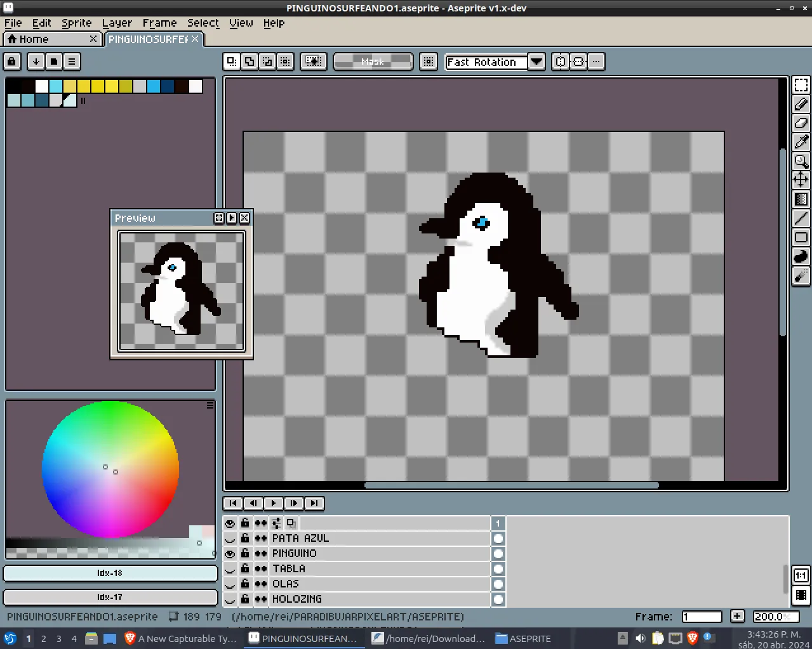
Task: Open the Fast Rotation algorithm combo box
Action: 486,62
